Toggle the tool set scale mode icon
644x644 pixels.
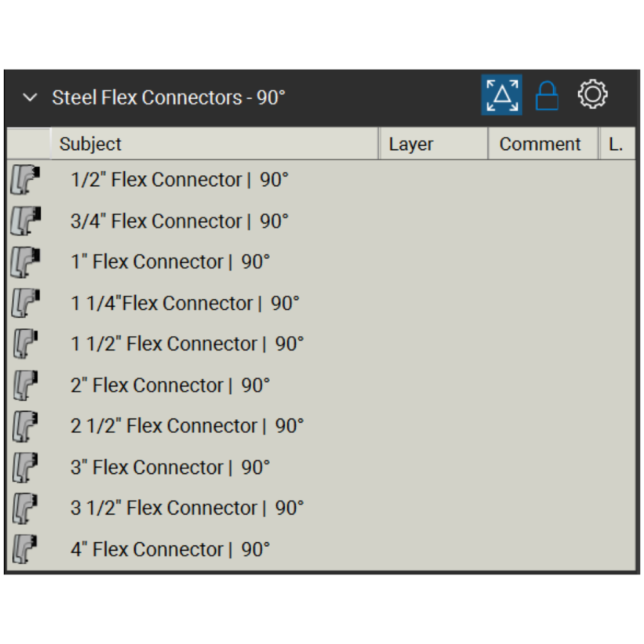(502, 95)
